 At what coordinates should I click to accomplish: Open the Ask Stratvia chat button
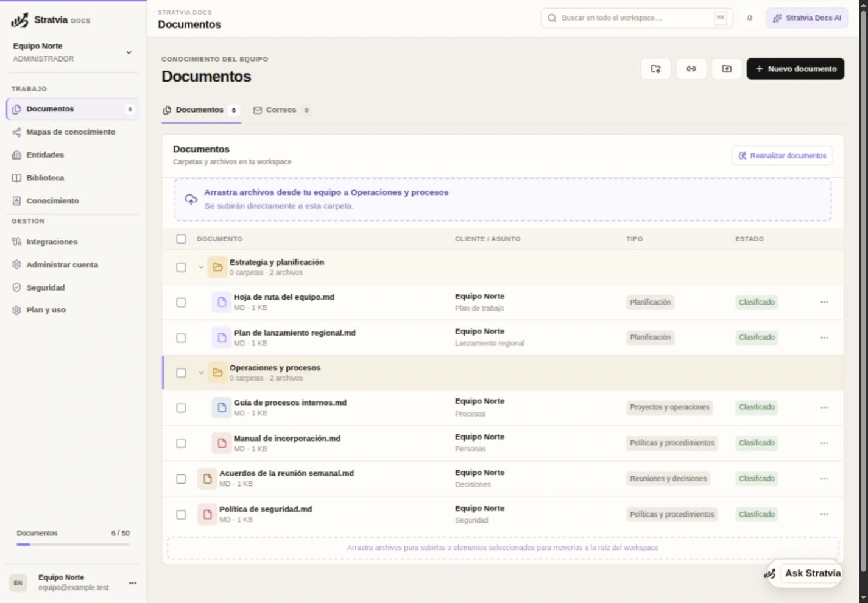pos(804,573)
